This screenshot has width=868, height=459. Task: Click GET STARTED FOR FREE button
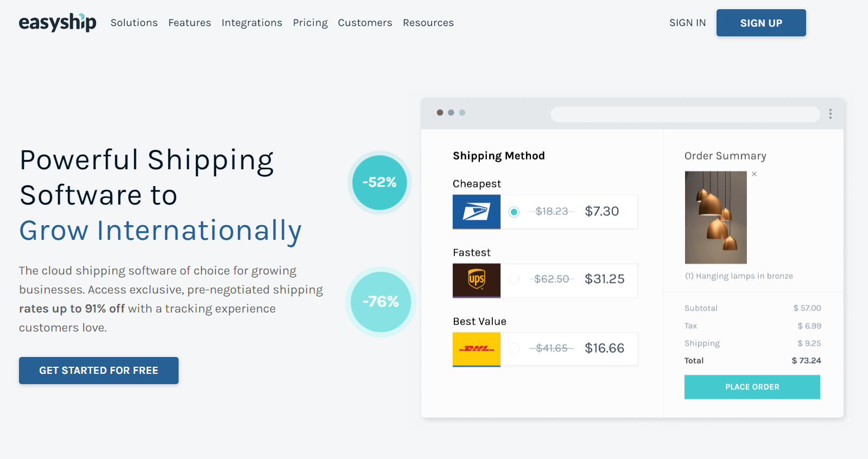tap(99, 371)
